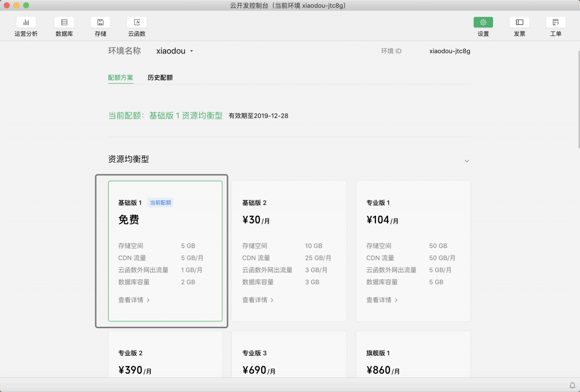Open the 发票 invoice panel
The image size is (580, 392).
(519, 26)
